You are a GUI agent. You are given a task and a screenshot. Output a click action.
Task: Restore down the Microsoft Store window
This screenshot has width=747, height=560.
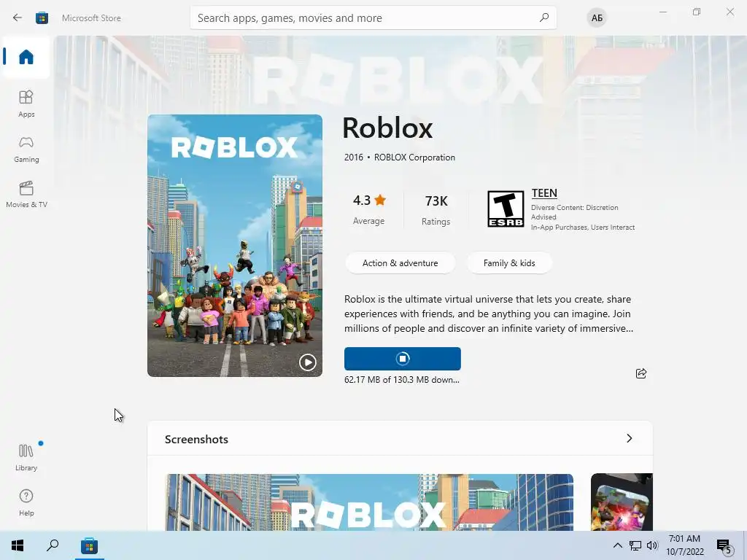tap(697, 12)
